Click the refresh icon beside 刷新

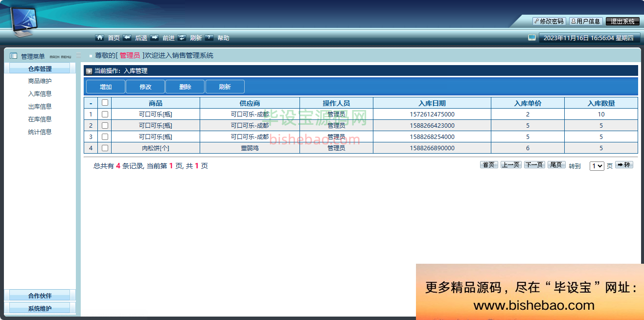182,38
